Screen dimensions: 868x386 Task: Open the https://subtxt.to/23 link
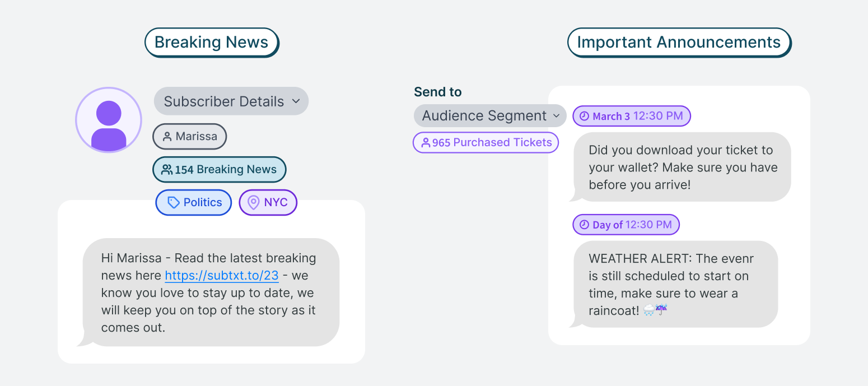coord(221,275)
